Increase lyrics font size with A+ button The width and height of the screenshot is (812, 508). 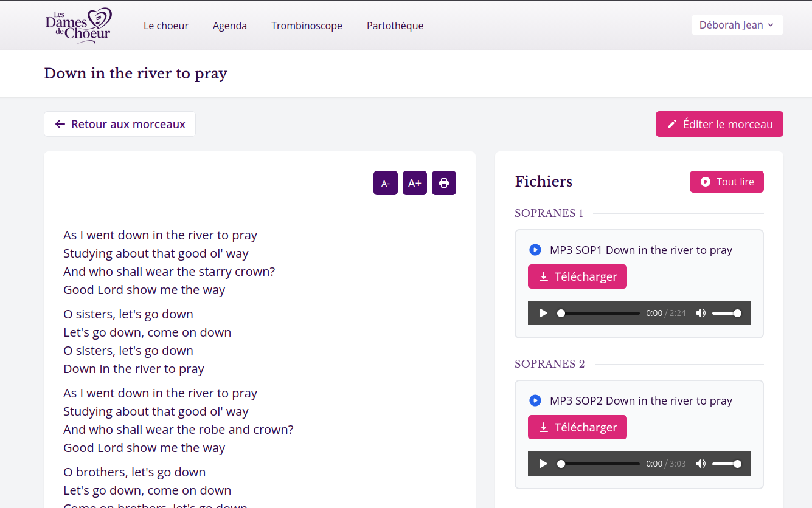[414, 183]
